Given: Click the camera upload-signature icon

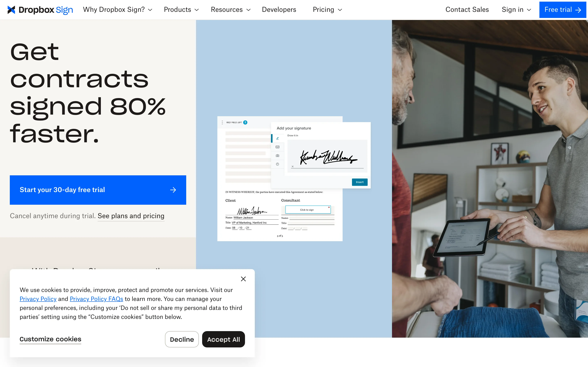Looking at the screenshot, I should coord(277,156).
